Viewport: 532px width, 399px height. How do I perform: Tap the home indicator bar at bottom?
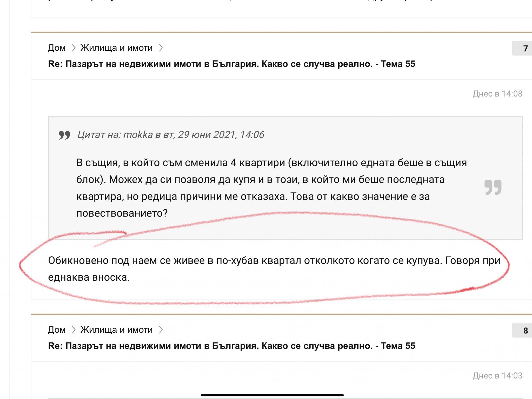point(272,395)
